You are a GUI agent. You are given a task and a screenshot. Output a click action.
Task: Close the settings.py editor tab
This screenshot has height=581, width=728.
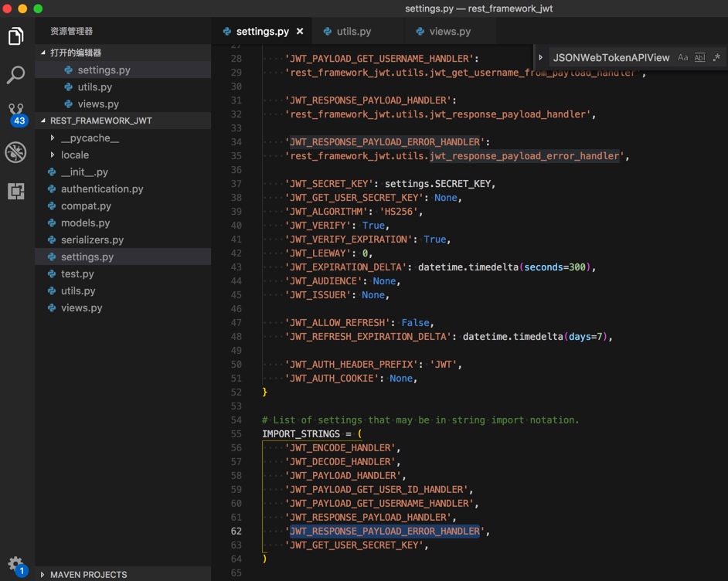300,32
